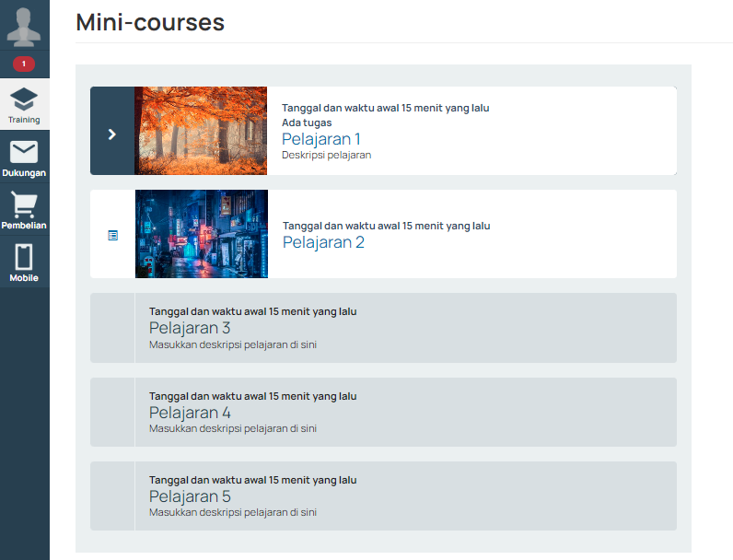Click the orange autumn forest thumbnail

coord(201,131)
